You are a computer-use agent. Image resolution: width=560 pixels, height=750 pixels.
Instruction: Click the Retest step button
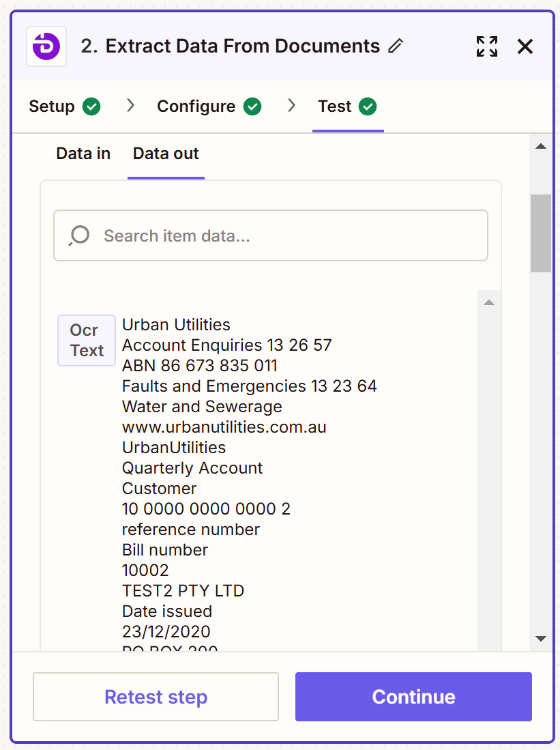tap(156, 696)
